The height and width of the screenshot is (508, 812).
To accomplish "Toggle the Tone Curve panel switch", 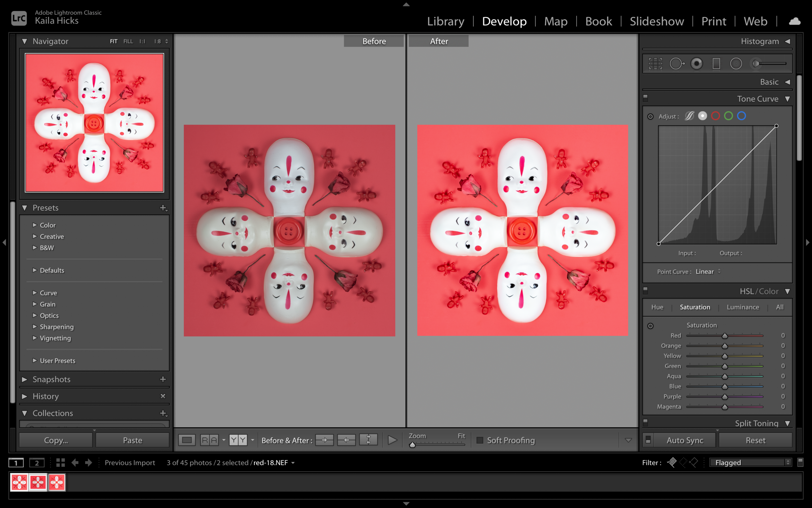I will pyautogui.click(x=645, y=98).
